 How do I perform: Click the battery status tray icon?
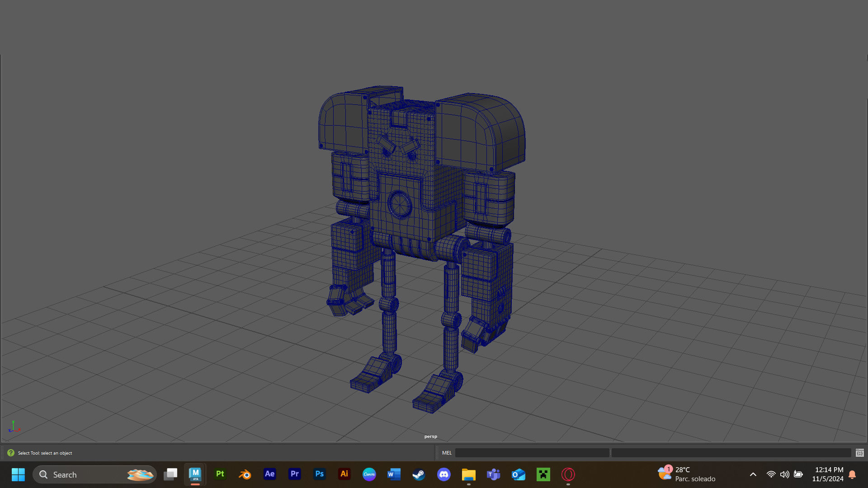798,474
